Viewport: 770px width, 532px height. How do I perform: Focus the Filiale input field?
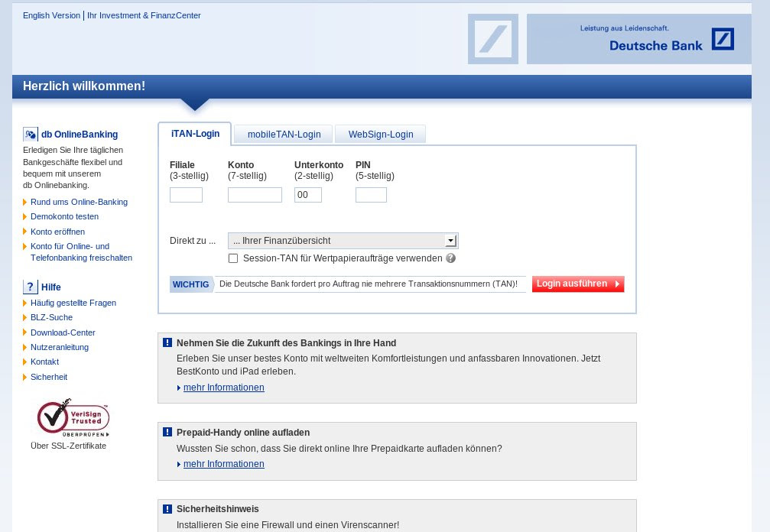pos(186,195)
